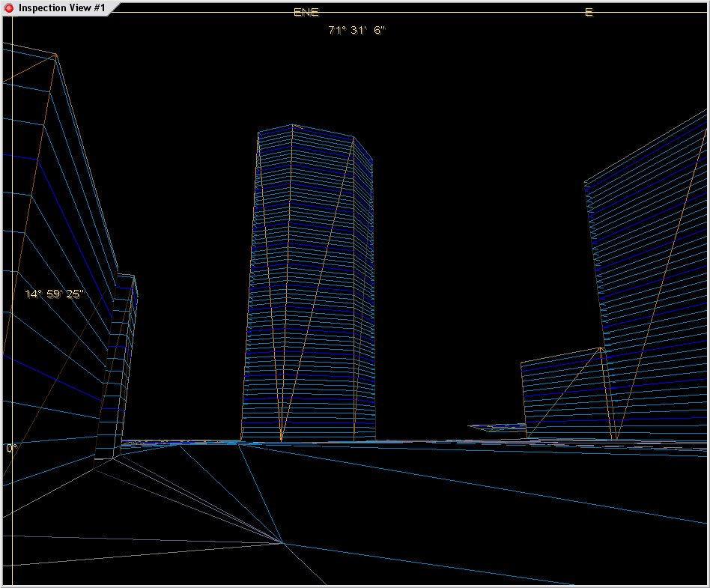
Task: Click the ground point where lines converge
Action: click(x=282, y=542)
